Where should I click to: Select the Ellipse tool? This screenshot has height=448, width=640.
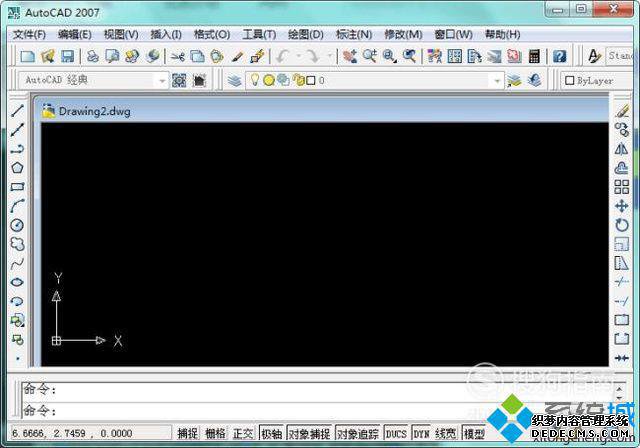[x=17, y=282]
